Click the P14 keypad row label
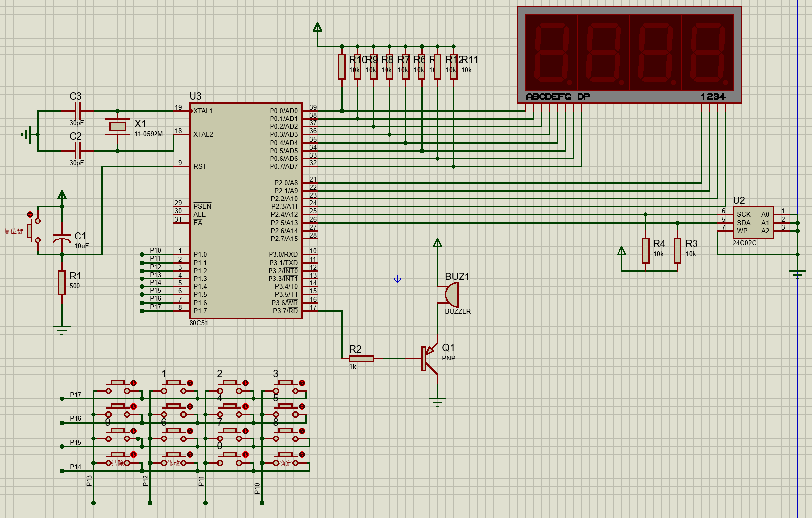 [76, 467]
